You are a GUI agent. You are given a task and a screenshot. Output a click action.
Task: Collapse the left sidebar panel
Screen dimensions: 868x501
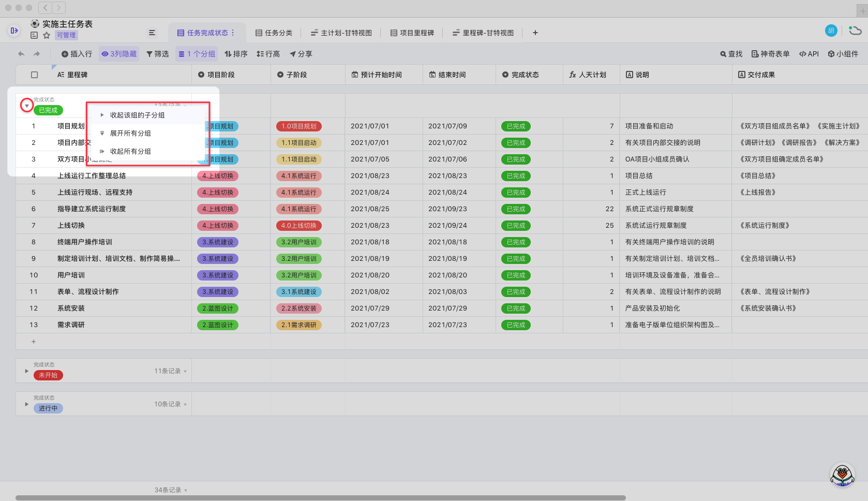[14, 31]
